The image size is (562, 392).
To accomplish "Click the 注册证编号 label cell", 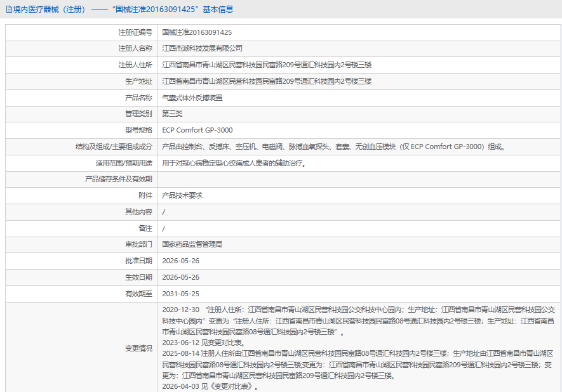I will [x=81, y=32].
